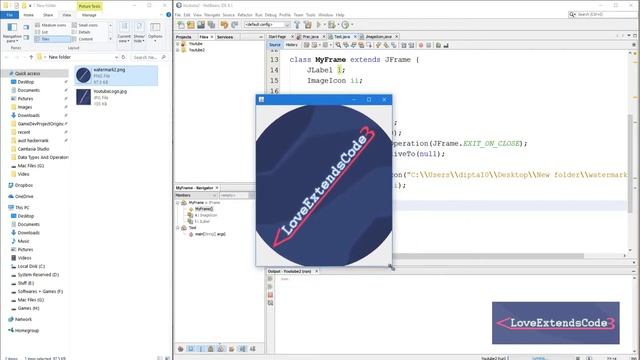Screen dimensions: 640x360
Task: Open the Source menu in NetBeans
Action: click(229, 15)
